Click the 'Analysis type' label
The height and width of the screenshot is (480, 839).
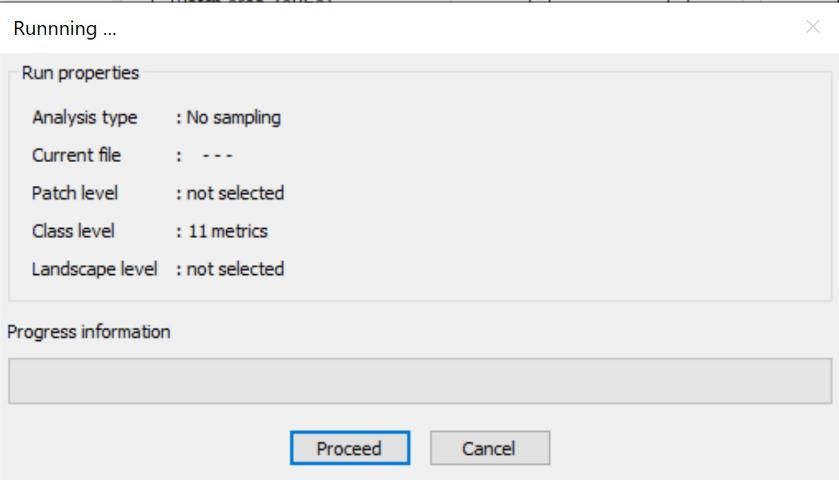tap(84, 117)
